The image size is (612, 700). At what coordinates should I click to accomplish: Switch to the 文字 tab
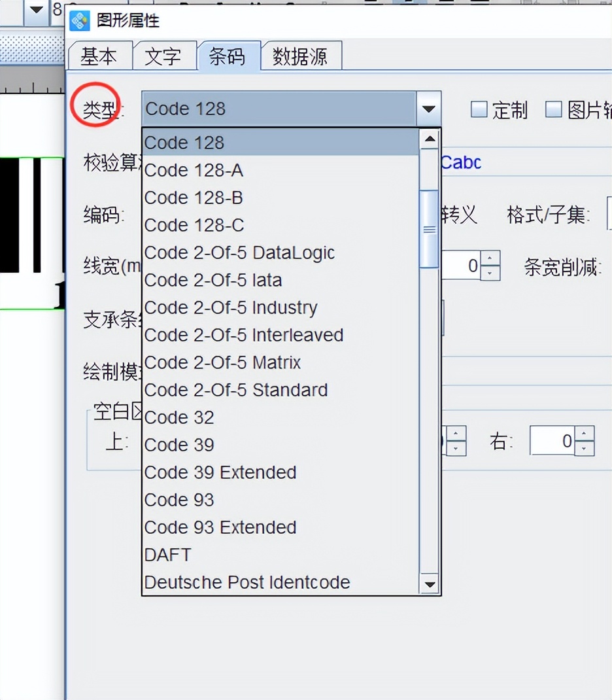(x=165, y=56)
